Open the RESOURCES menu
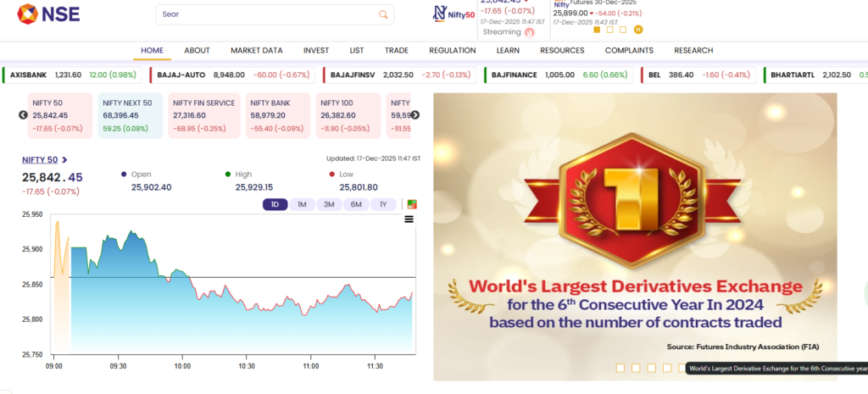 (x=563, y=50)
